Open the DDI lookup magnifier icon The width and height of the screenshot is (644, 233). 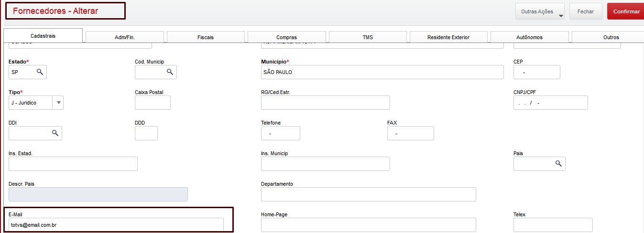(x=55, y=133)
